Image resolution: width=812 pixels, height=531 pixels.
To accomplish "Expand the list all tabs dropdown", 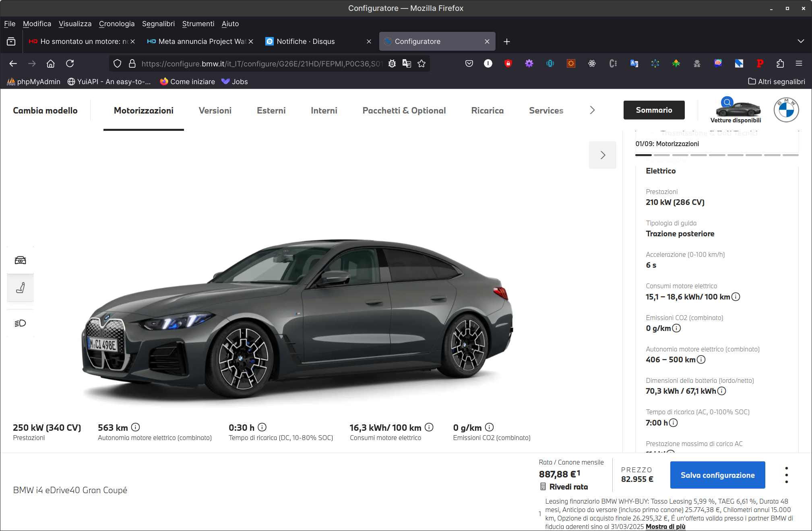I will 801,41.
